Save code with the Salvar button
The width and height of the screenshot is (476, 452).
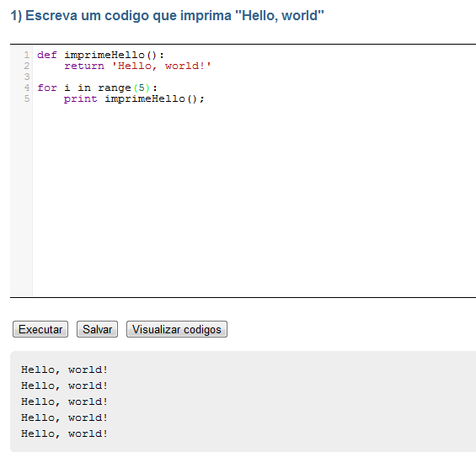[97, 329]
